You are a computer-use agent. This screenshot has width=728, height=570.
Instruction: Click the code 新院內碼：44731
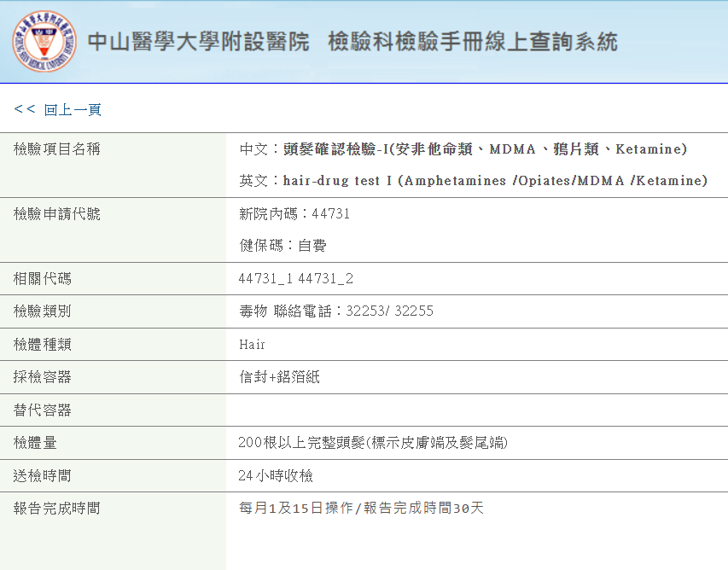click(x=294, y=214)
